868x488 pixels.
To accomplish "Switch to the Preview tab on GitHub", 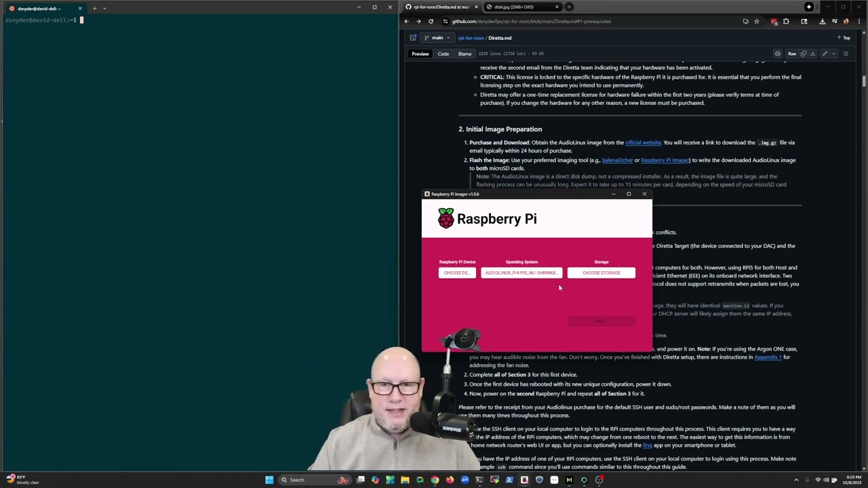I will tap(420, 54).
